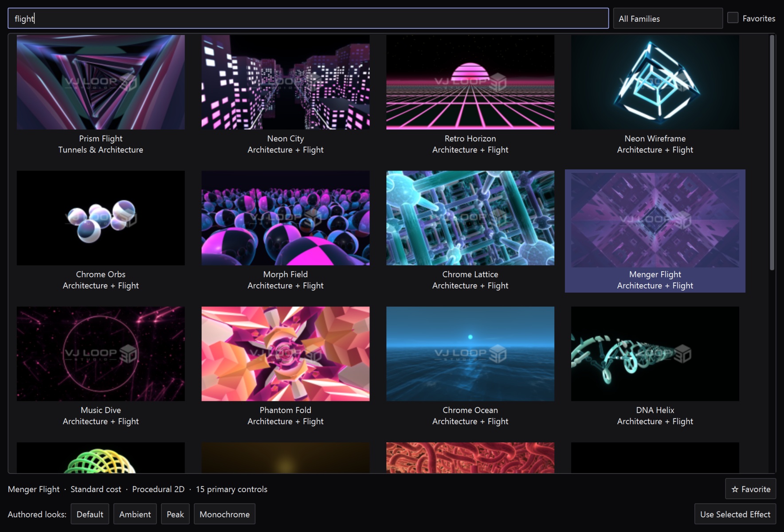Image resolution: width=784 pixels, height=532 pixels.
Task: Click the Standard cost status text
Action: [x=96, y=489]
